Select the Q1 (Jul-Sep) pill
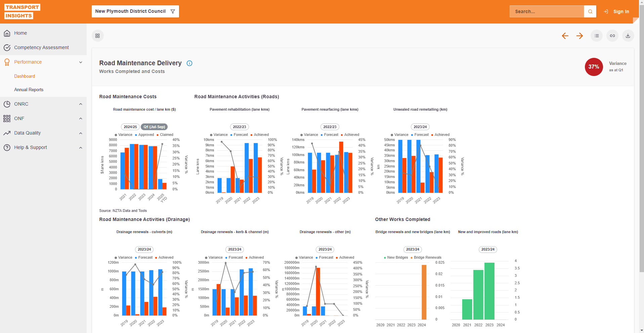Image resolution: width=644 pixels, height=333 pixels. point(154,127)
